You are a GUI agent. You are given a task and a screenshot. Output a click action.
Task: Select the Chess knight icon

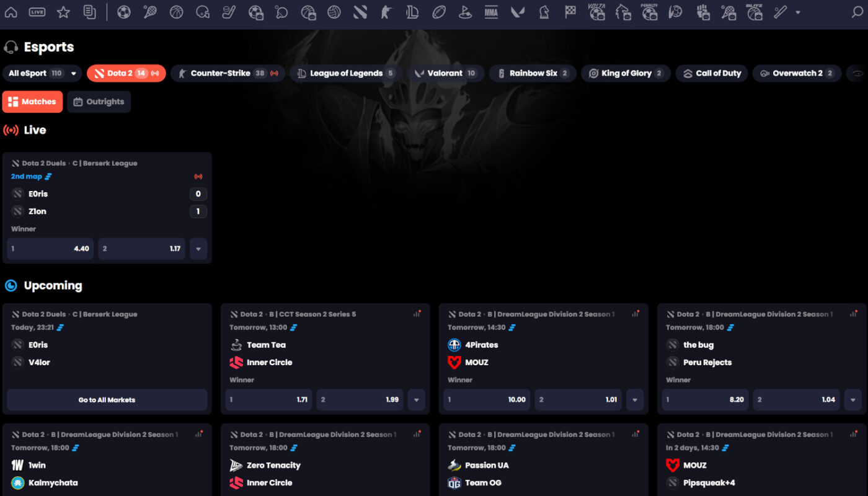pyautogui.click(x=544, y=12)
